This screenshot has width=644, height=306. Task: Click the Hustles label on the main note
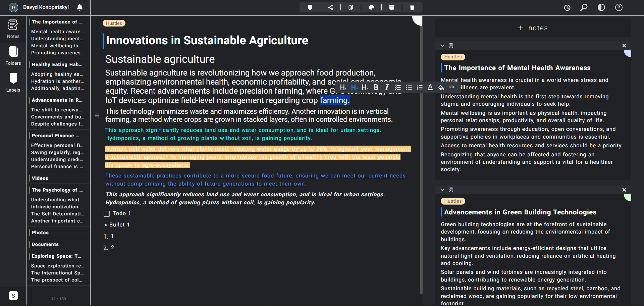114,23
